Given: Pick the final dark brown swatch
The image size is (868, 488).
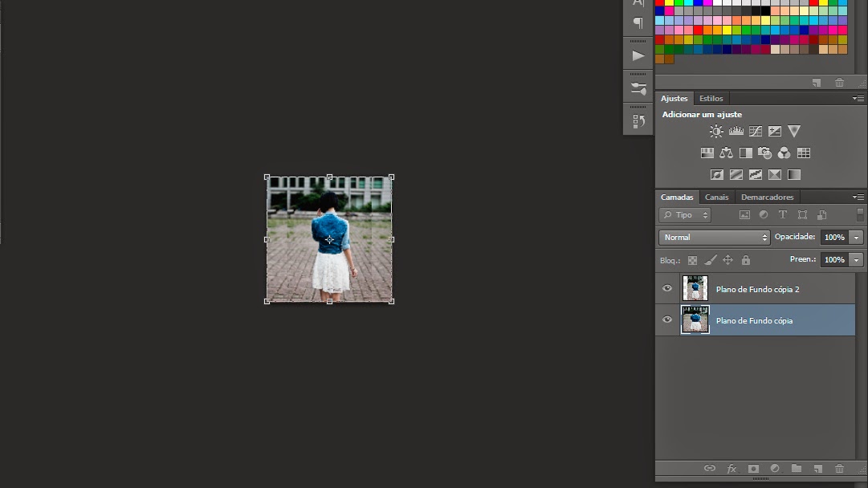Looking at the screenshot, I should click(x=670, y=59).
